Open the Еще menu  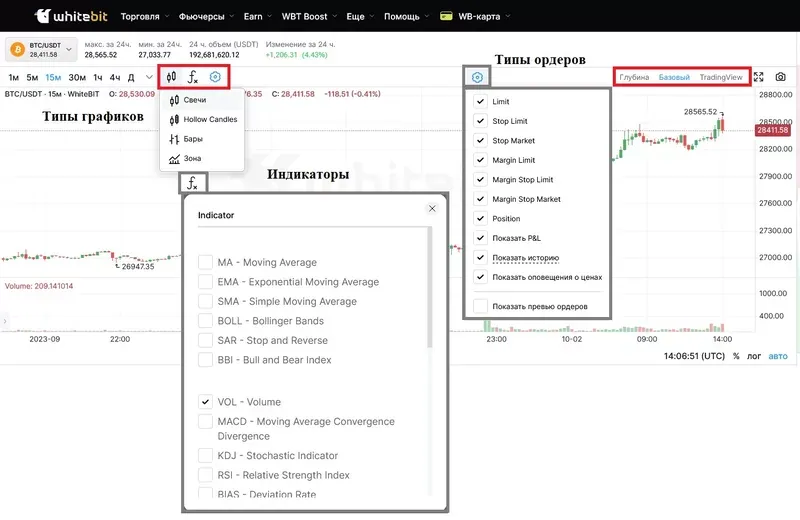(x=360, y=16)
